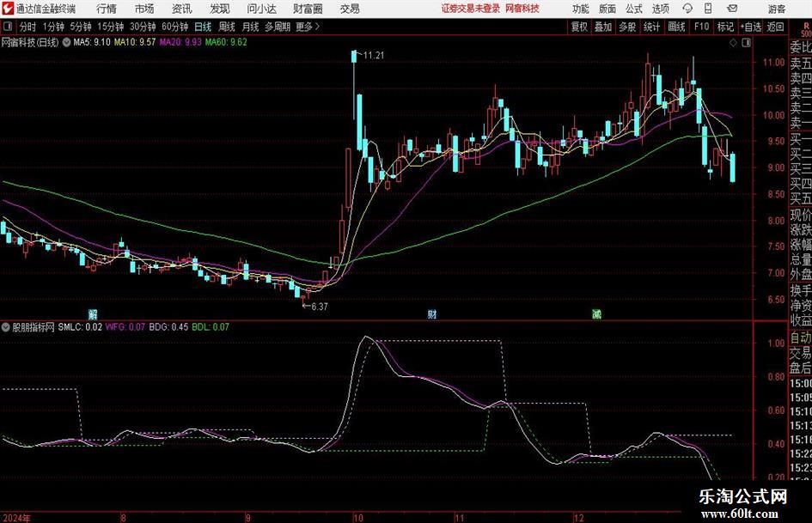The height and width of the screenshot is (523, 812).
Task: Click the 通达信 red logo icon
Action: [x=8, y=9]
